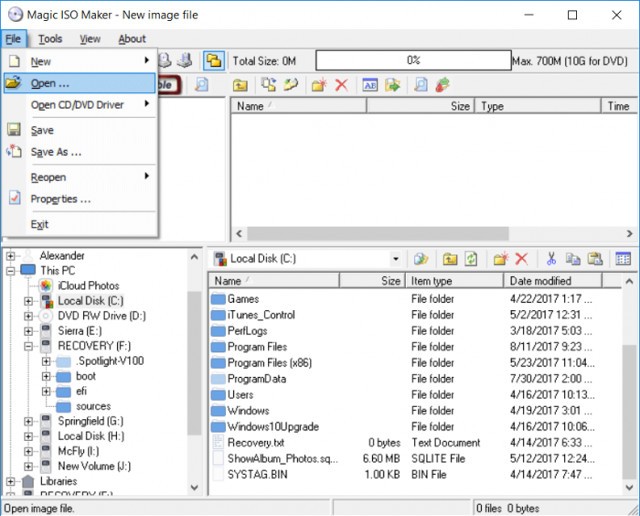Collapse the RECOVERY (F:) tree node
Screen dimensions: 640x516
[x=28, y=346]
